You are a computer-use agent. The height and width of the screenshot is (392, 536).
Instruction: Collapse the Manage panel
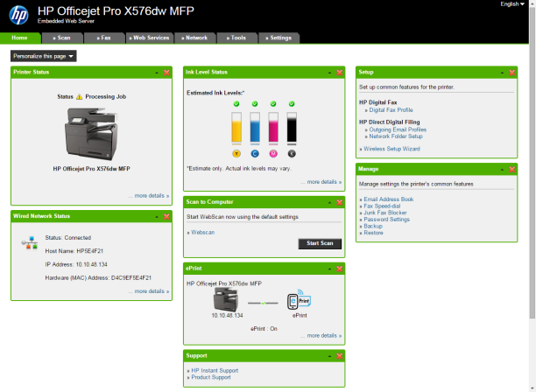pyautogui.click(x=502, y=170)
